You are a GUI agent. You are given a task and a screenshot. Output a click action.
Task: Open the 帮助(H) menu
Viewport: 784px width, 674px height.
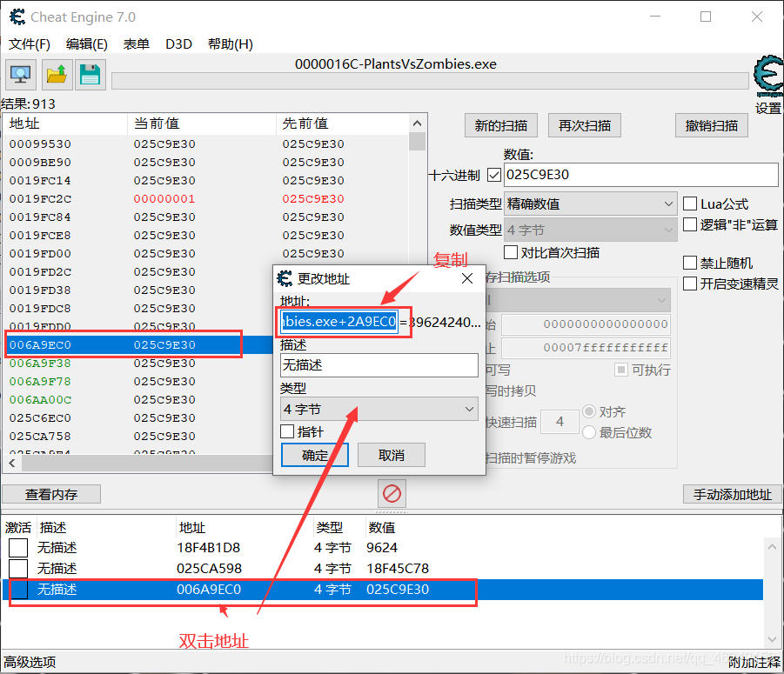tap(231, 44)
